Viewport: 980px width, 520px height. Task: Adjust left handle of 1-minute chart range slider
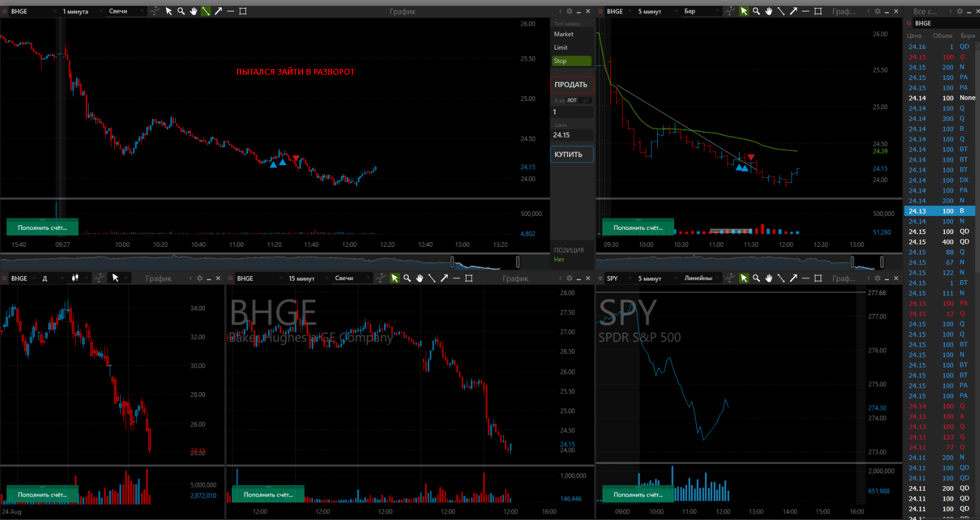(x=452, y=261)
